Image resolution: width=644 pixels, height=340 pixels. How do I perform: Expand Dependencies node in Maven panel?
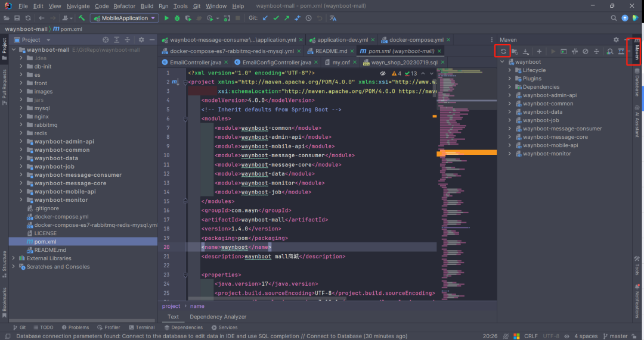pyautogui.click(x=510, y=87)
